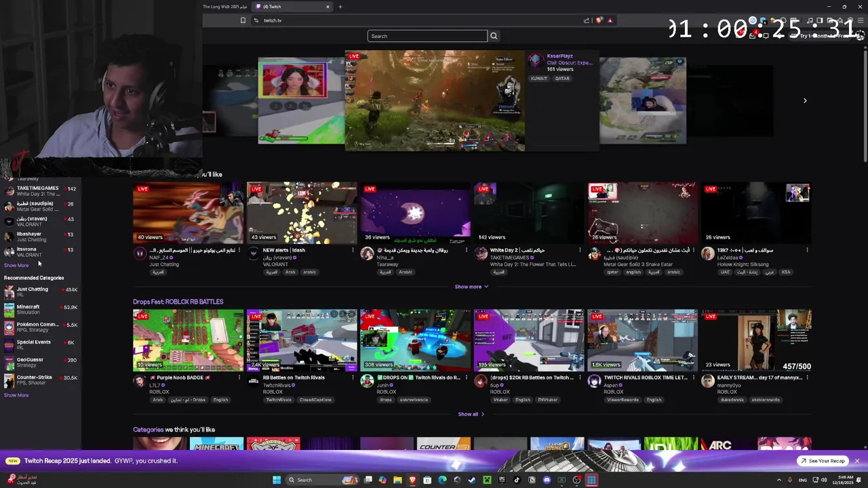Open Counter-Strike recommended category
The height and width of the screenshot is (488, 868).
41,380
